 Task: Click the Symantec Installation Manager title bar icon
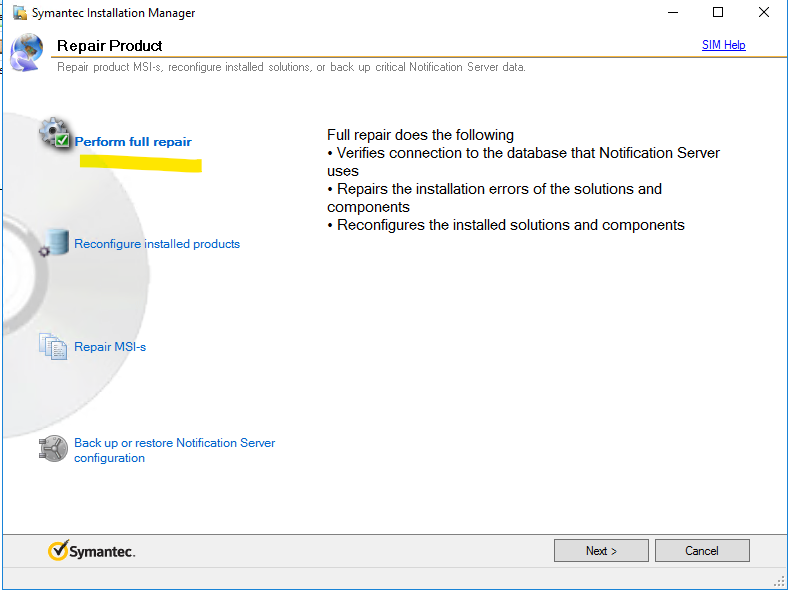[x=20, y=13]
